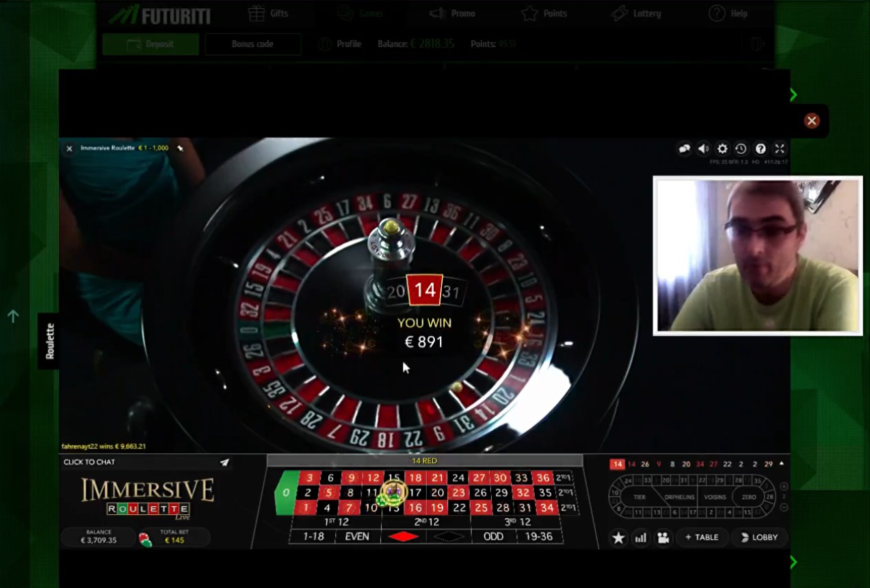Place chip on number 32
Screen dimensions: 870x588
click(x=523, y=492)
